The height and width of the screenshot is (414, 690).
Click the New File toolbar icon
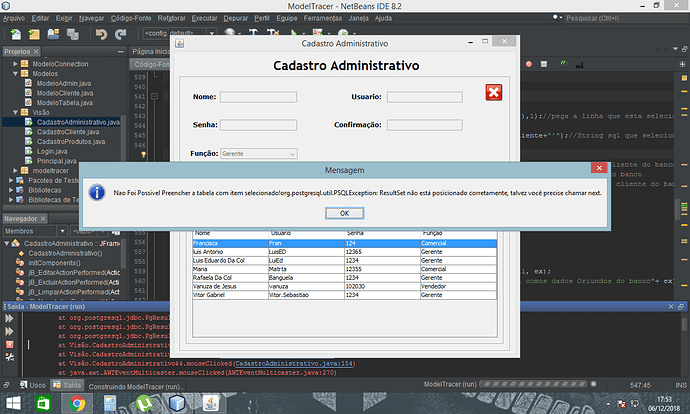point(16,34)
